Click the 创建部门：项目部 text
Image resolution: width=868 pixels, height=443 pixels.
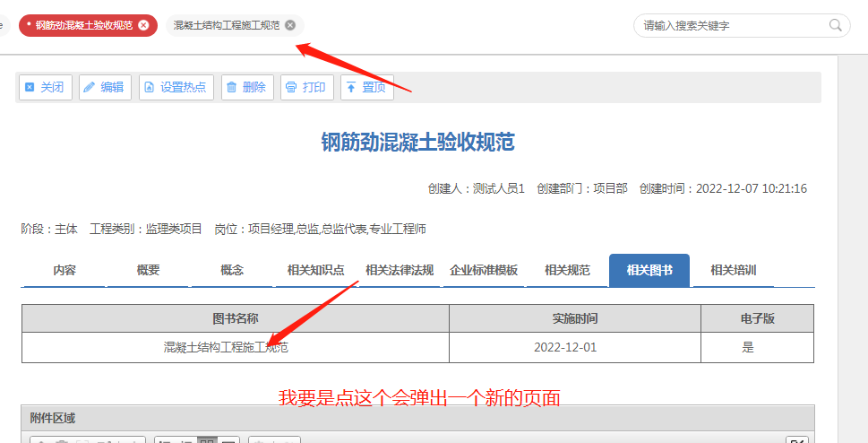click(582, 188)
